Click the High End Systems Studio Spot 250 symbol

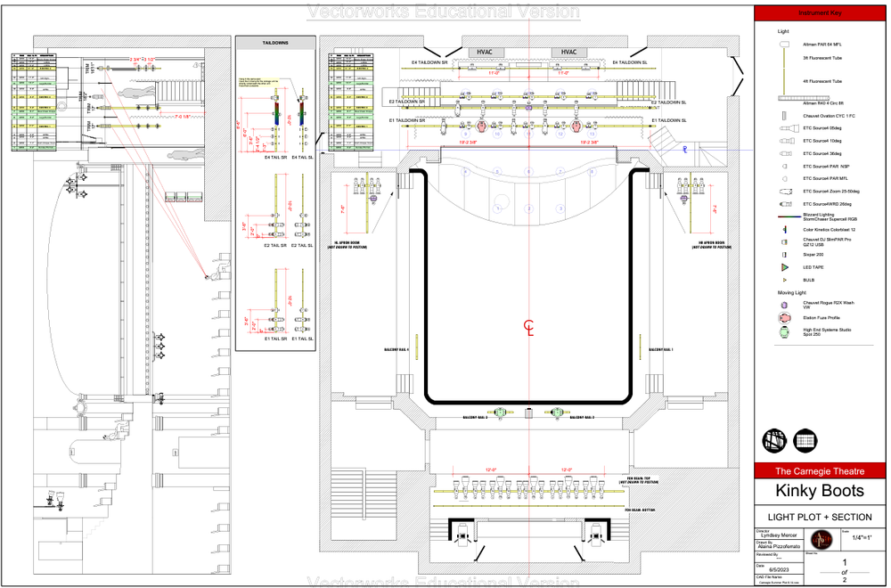pos(785,332)
